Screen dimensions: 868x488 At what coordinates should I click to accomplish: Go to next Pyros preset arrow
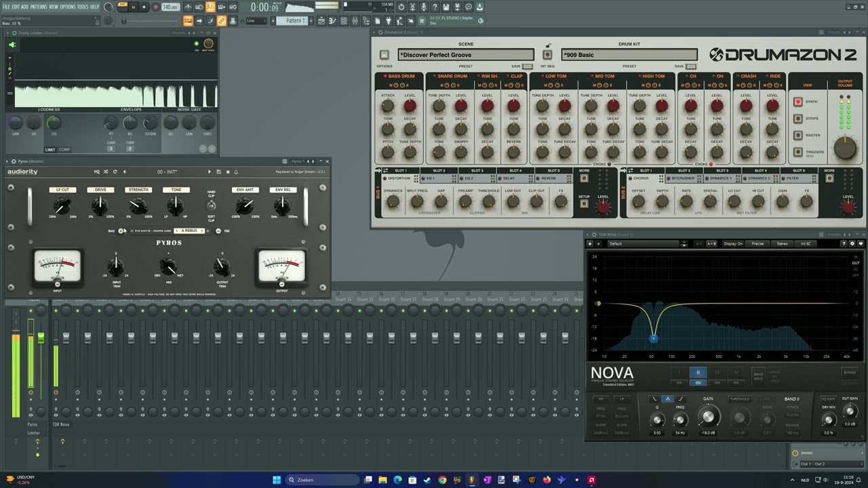pos(209,171)
